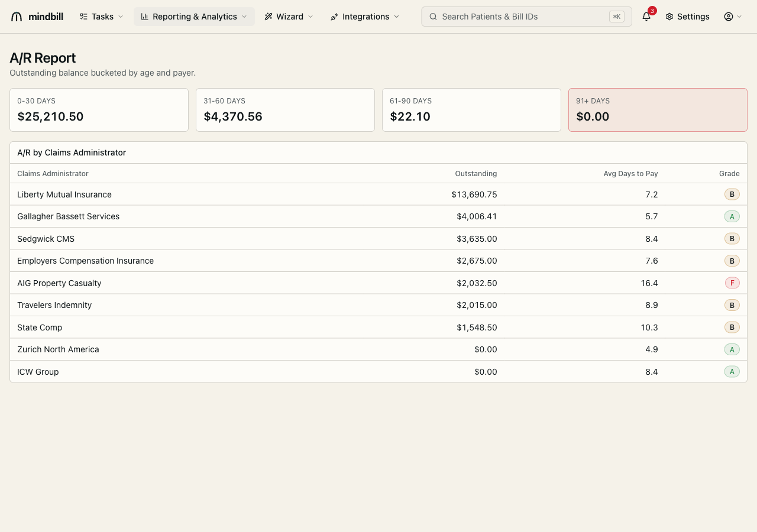Viewport: 757px width, 532px height.
Task: Expand the account menu chevron
Action: tap(739, 17)
